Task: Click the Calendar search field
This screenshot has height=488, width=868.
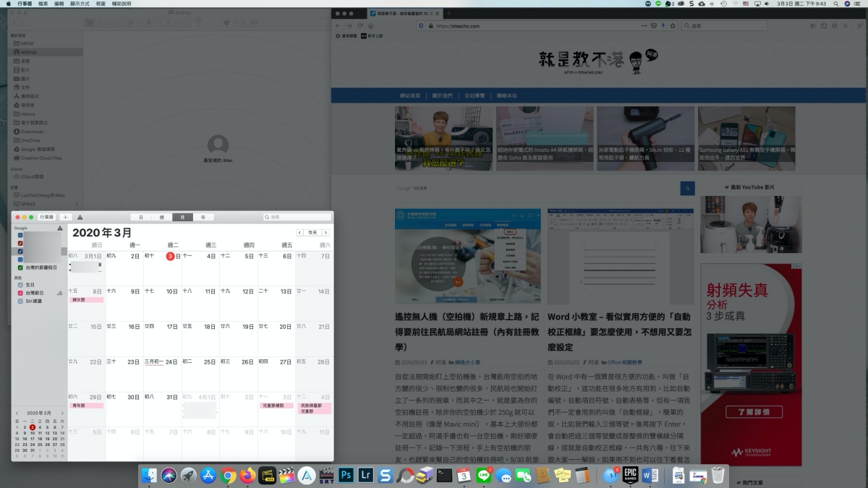Action: [x=297, y=217]
